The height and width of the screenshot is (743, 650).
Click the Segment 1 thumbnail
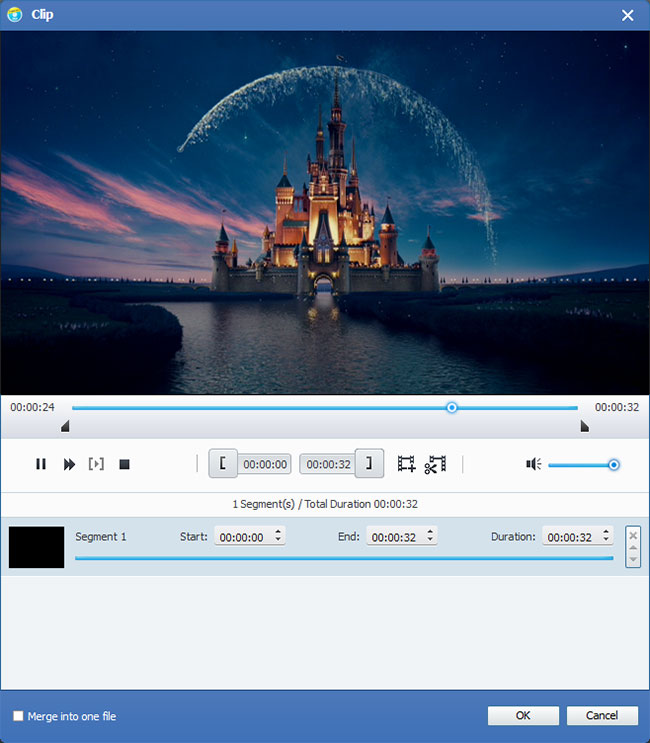pyautogui.click(x=36, y=547)
